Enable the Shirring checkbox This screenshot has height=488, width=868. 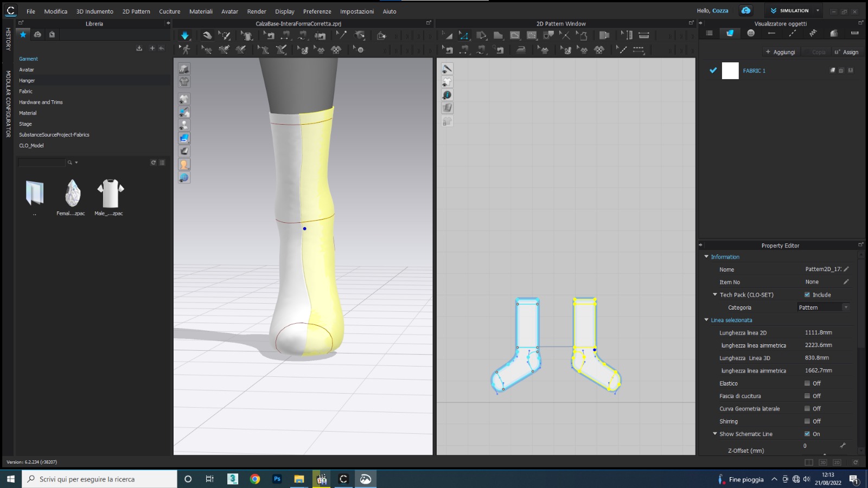click(807, 421)
